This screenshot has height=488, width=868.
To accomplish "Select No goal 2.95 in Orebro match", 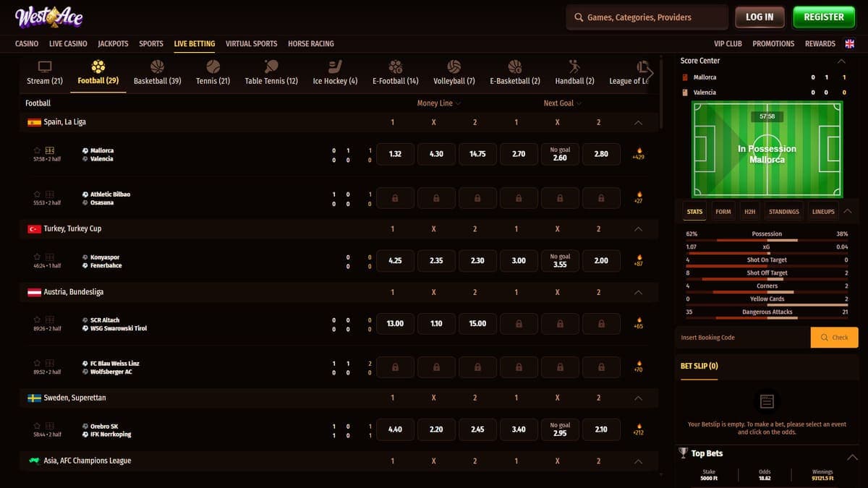I will point(560,429).
